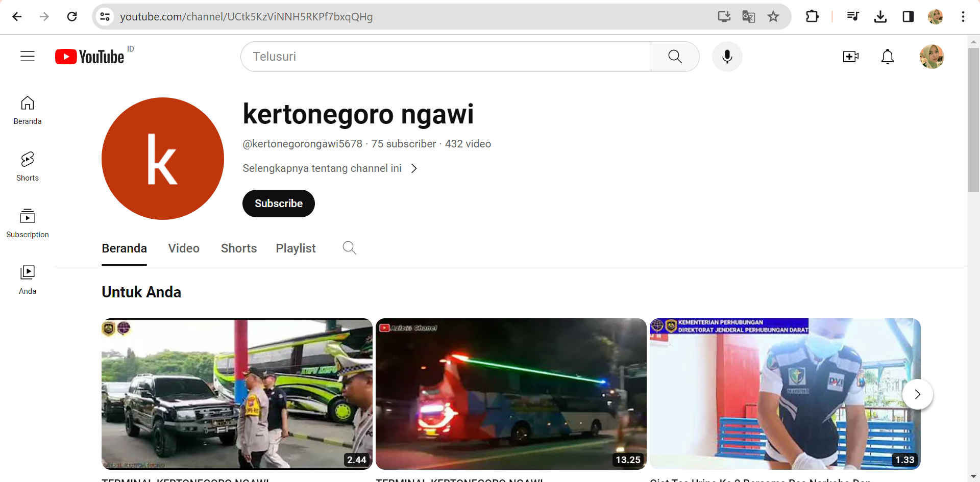The width and height of the screenshot is (980, 482).
Task: Open Subscription in the left sidebar
Action: 28,223
